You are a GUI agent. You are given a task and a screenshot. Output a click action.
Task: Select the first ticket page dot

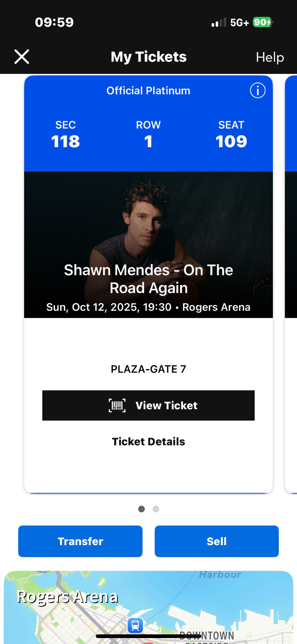141,509
